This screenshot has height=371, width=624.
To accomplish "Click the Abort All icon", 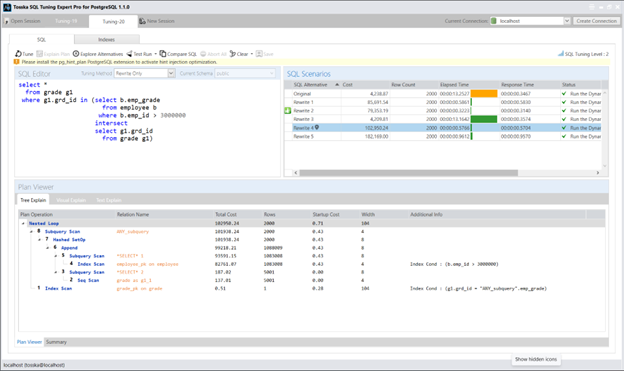I will tap(203, 54).
